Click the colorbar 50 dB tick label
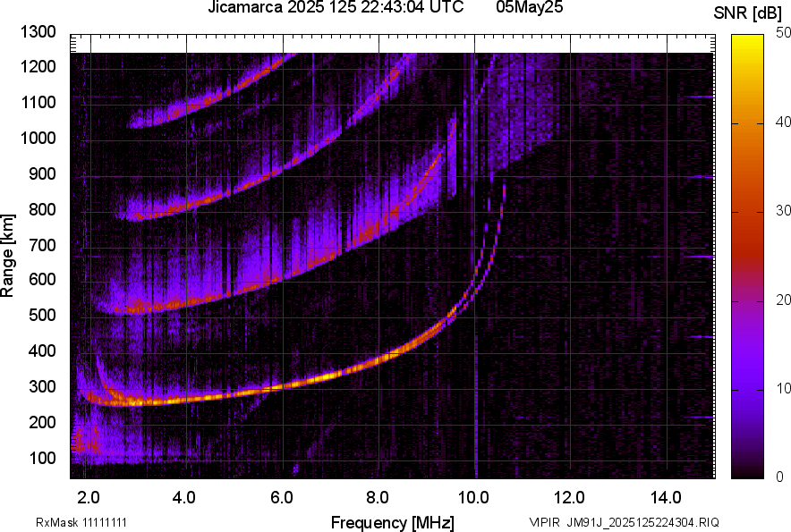791x532 pixels. [783, 33]
